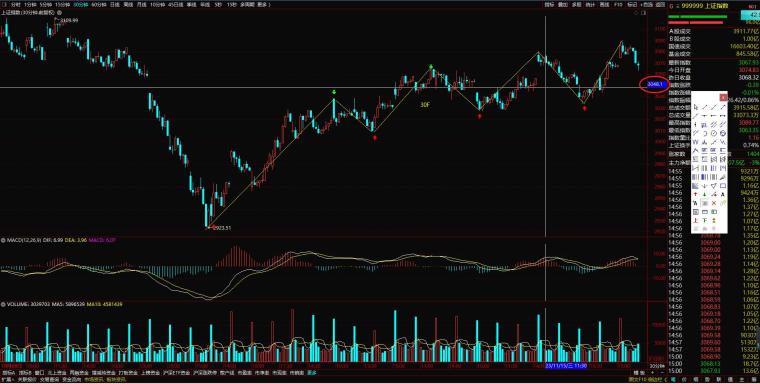Toggle the 画线 drawing panel button
Screen dimensions: 760x384
pyautogui.click(x=604, y=5)
